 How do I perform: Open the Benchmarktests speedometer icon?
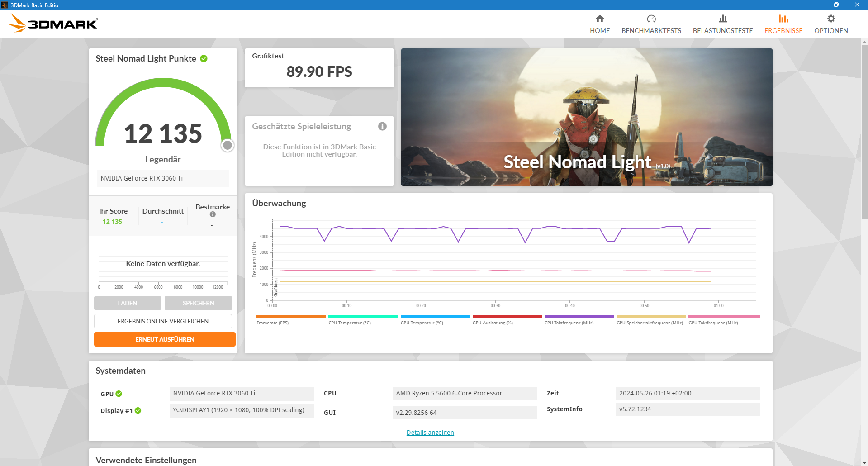click(651, 19)
